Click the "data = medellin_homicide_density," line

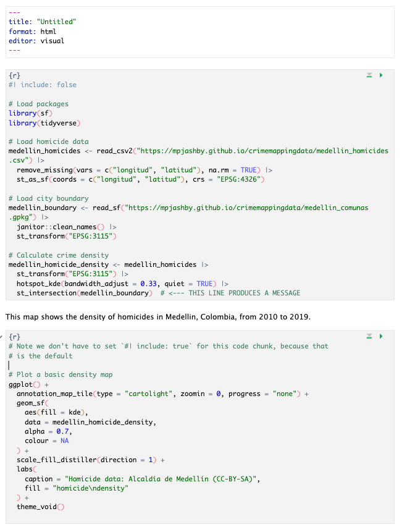pos(91,422)
